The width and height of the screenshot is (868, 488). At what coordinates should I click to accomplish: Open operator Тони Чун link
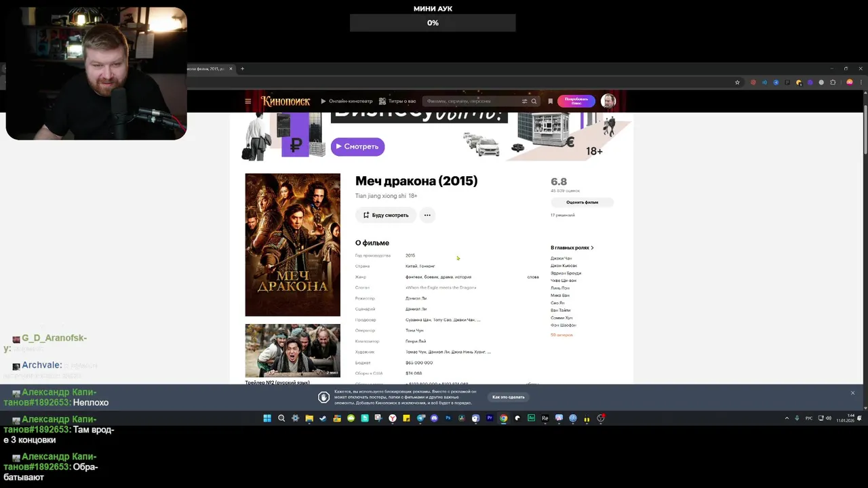tap(414, 330)
